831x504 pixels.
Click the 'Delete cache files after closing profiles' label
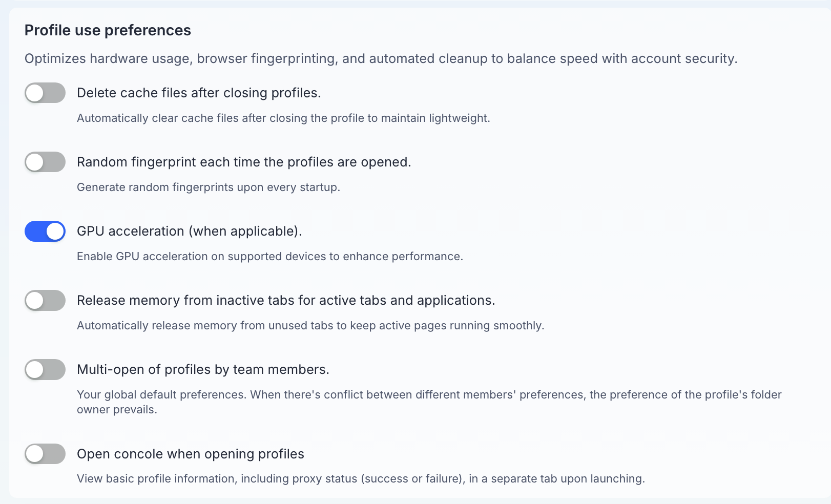pyautogui.click(x=199, y=93)
